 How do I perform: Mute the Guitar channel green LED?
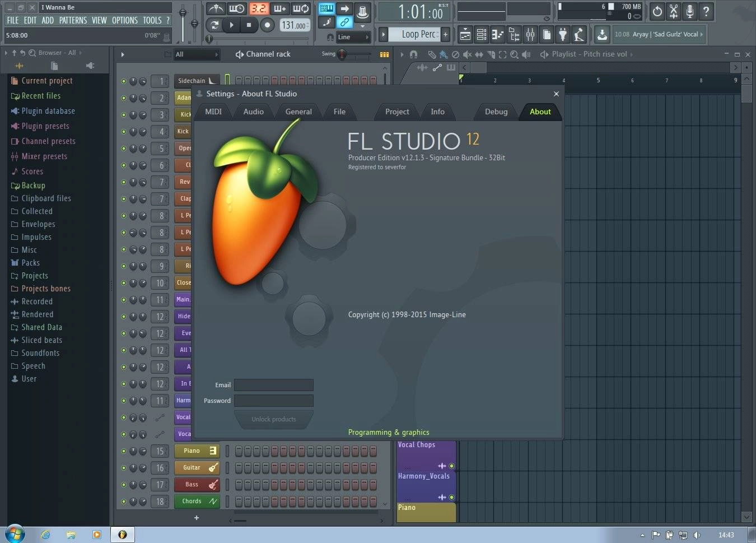(124, 468)
